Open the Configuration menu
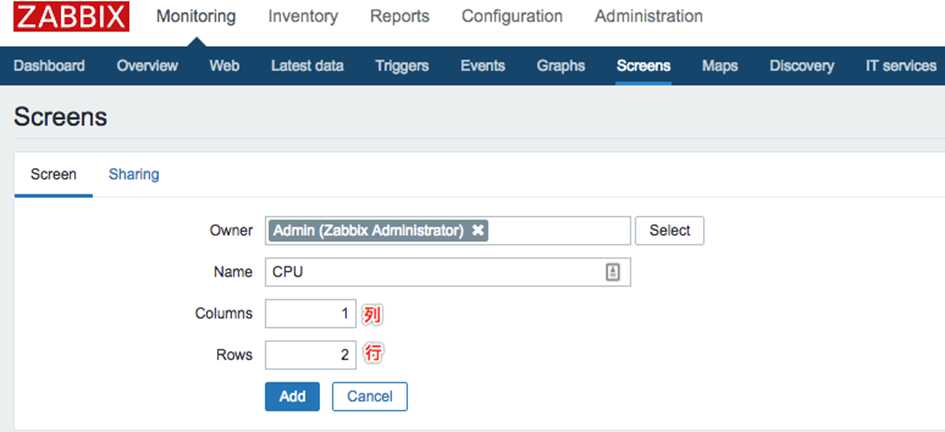 click(512, 16)
